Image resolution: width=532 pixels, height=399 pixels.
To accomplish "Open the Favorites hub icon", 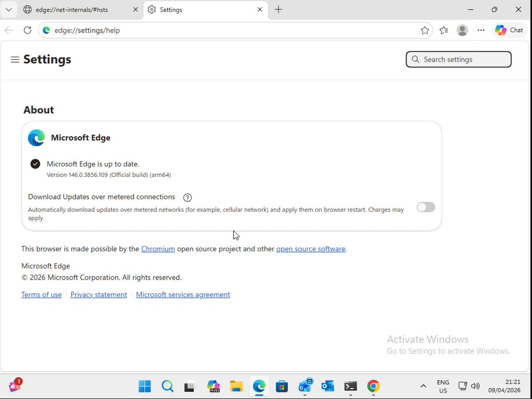I will [x=444, y=30].
